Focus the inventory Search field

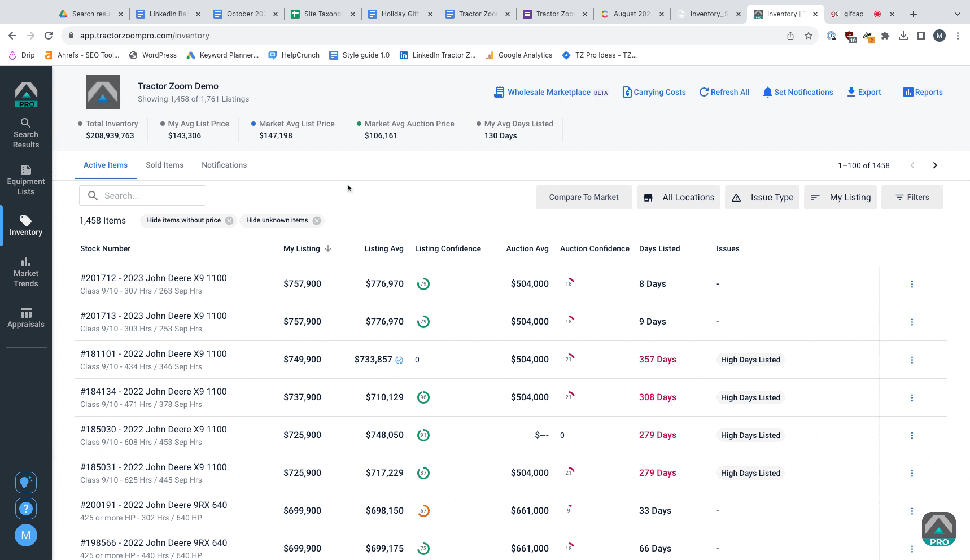tap(142, 195)
